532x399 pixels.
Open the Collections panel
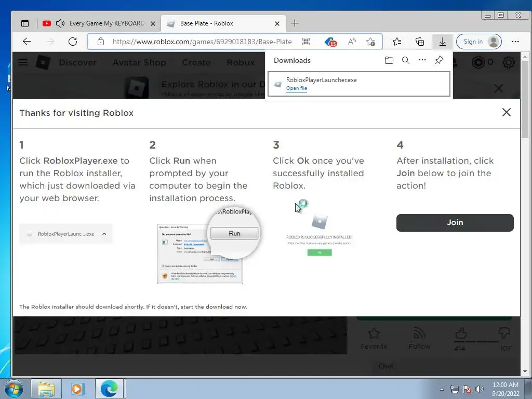pos(420,42)
